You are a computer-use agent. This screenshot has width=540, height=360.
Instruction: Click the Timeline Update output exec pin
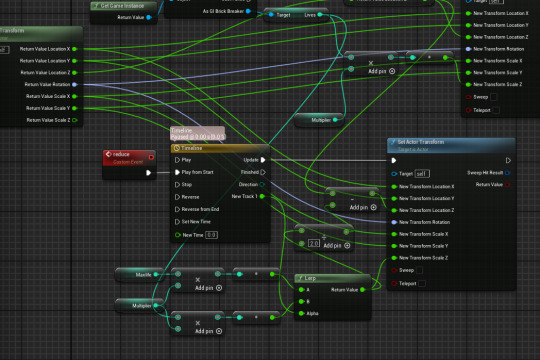(x=263, y=160)
